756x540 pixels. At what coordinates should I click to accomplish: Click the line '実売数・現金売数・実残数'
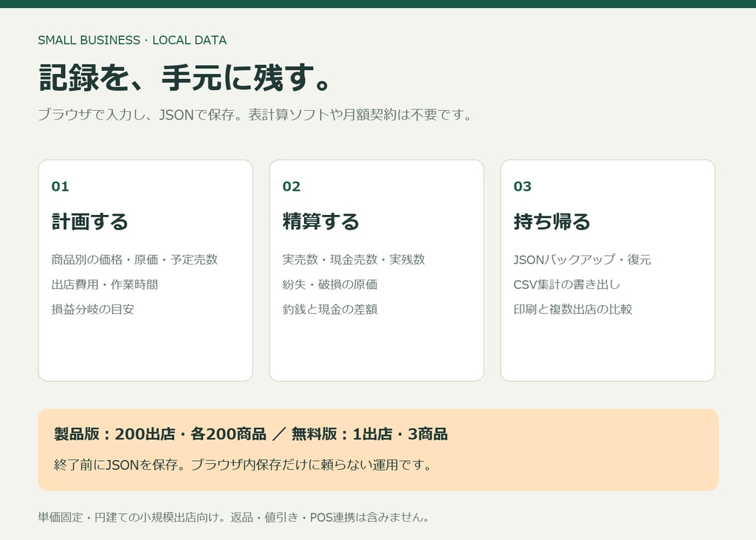(x=354, y=259)
